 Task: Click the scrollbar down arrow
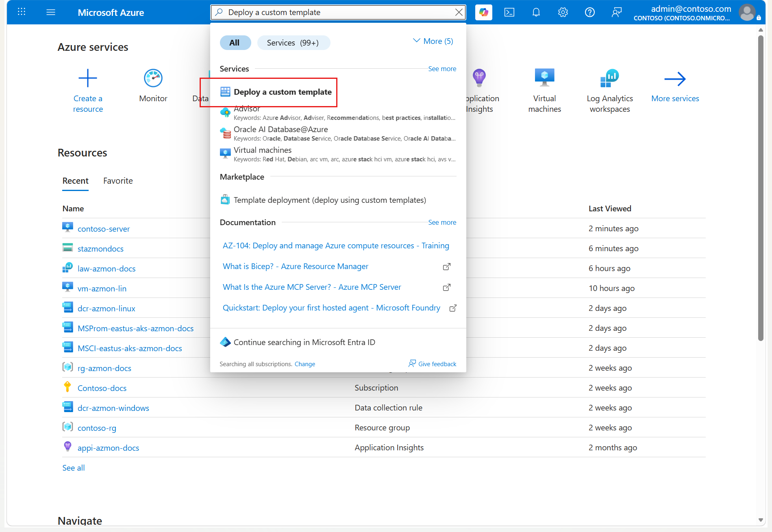[761, 520]
